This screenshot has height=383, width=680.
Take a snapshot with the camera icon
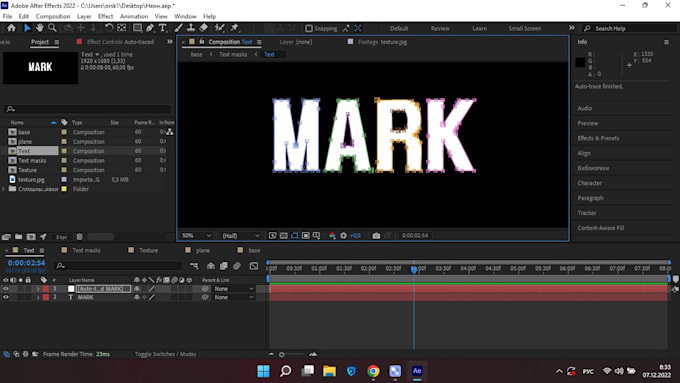376,236
